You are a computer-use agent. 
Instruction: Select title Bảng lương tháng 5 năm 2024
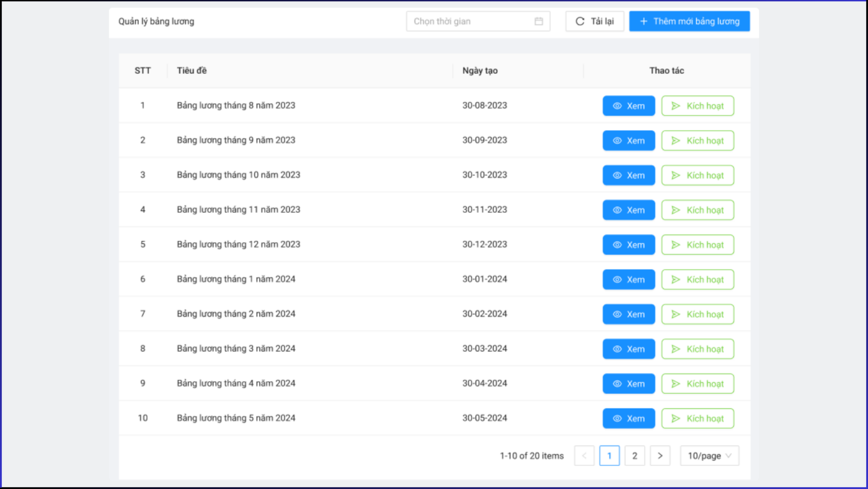236,418
